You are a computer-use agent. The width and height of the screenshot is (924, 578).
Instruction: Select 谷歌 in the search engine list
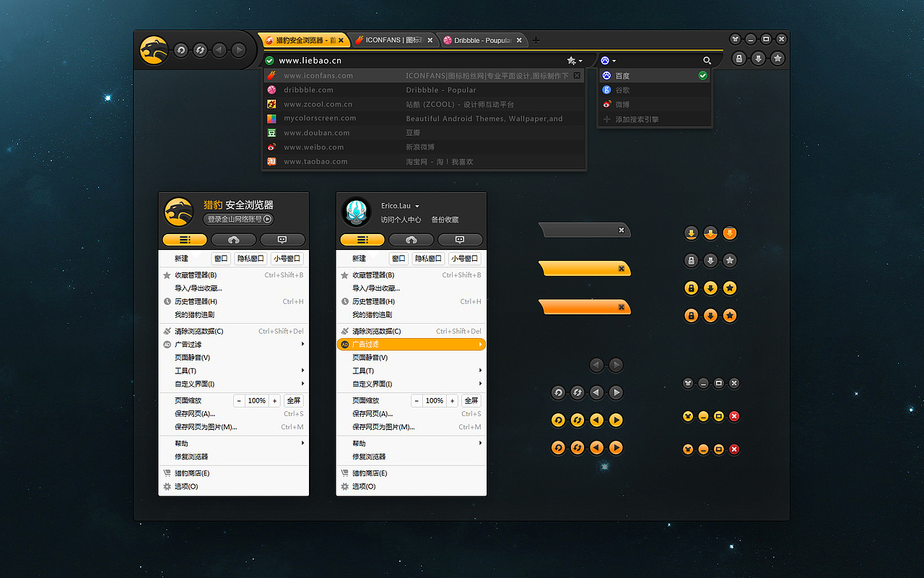(x=654, y=90)
